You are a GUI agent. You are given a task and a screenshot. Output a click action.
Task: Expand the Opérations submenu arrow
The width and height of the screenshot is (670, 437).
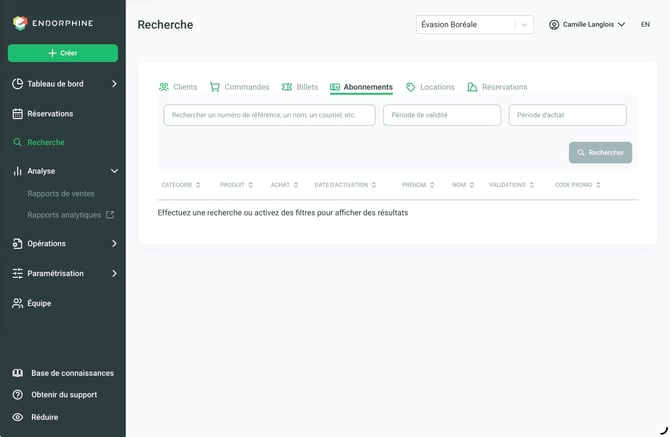(114, 243)
